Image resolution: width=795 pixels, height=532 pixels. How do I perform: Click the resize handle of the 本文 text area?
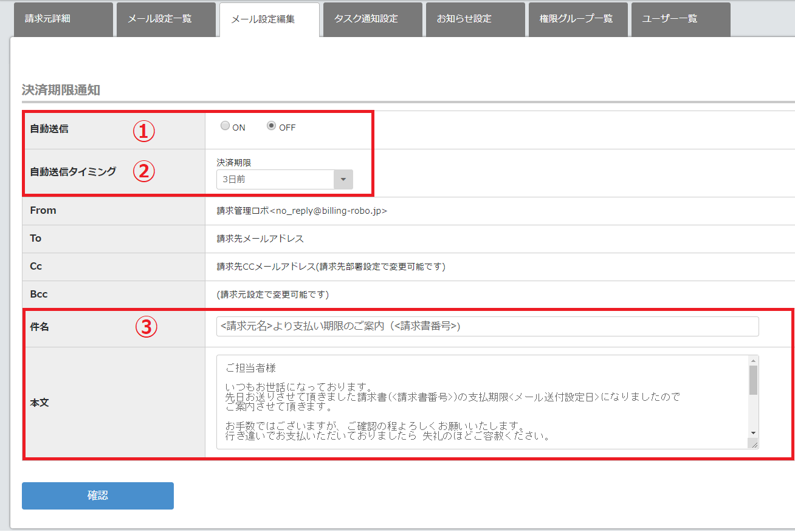coord(754,445)
